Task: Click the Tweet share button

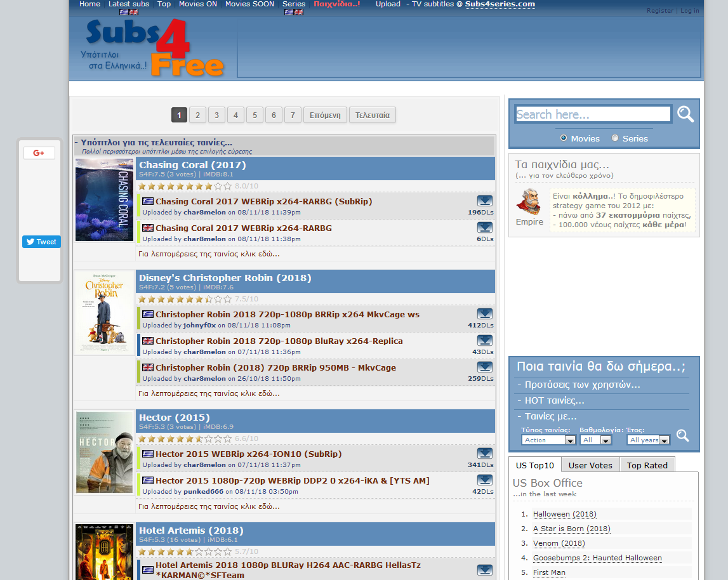Action: click(41, 242)
